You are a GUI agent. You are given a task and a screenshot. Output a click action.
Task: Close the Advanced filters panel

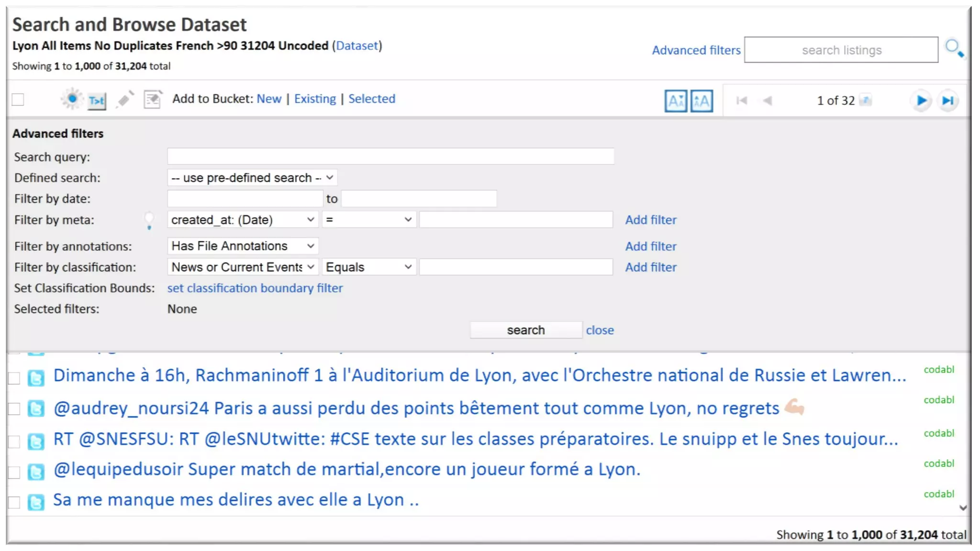(x=600, y=331)
